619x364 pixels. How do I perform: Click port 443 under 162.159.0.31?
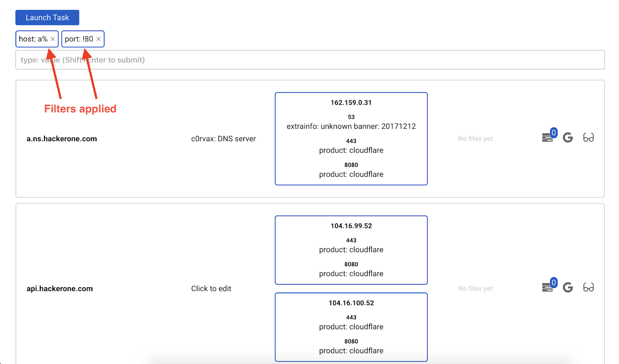(351, 141)
